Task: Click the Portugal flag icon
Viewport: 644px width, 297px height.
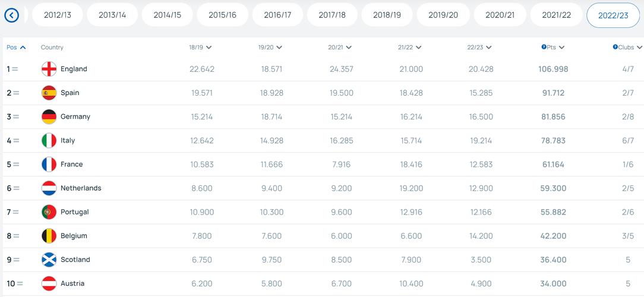Action: point(49,212)
